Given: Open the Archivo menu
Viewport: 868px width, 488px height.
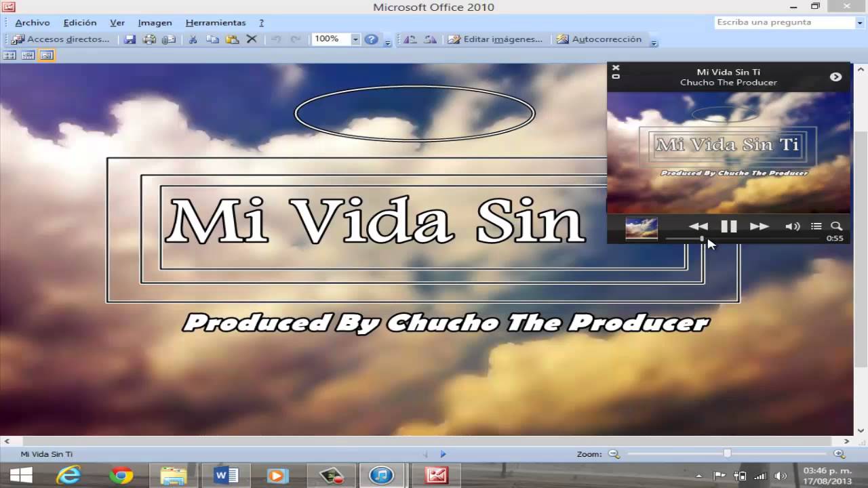Looking at the screenshot, I should click(x=33, y=22).
